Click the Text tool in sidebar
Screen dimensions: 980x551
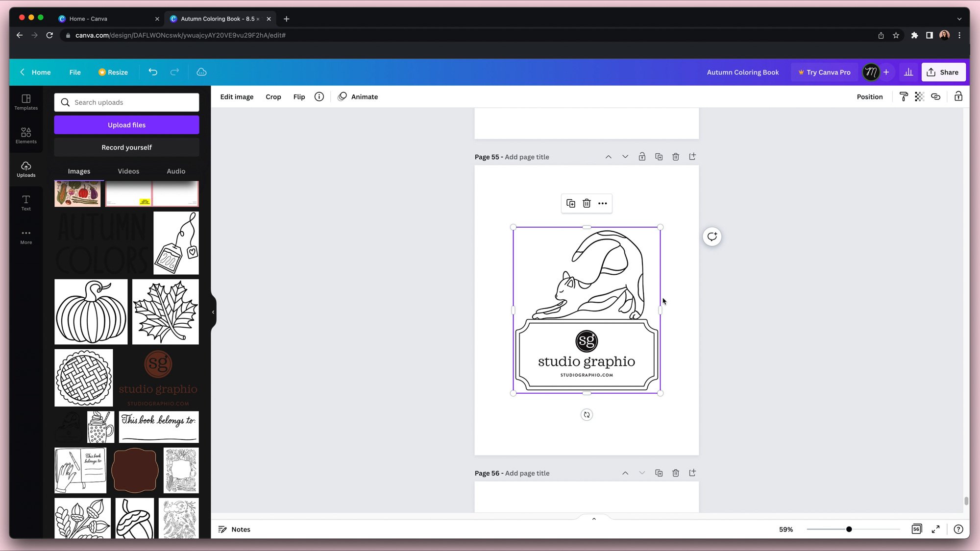click(26, 202)
